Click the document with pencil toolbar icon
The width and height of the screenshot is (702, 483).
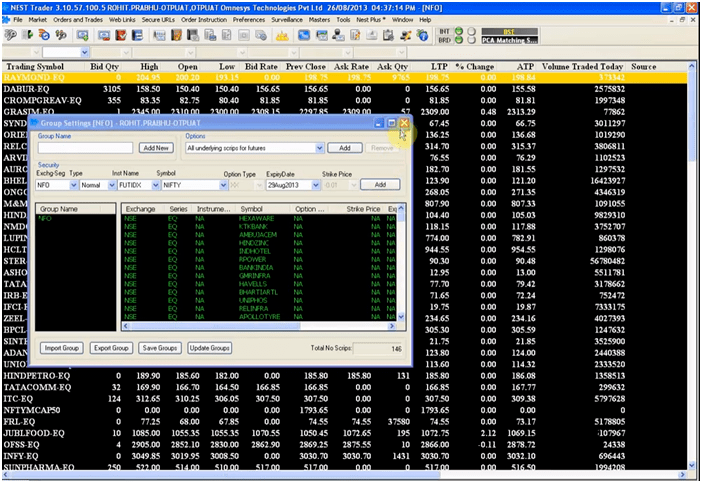355,35
